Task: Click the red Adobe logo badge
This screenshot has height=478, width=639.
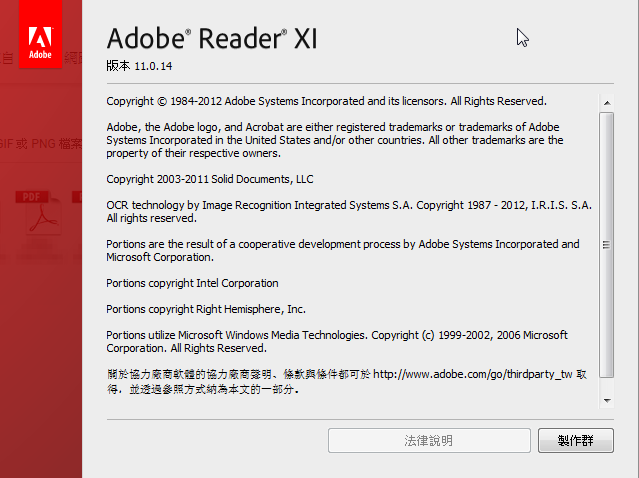Action: 40,34
